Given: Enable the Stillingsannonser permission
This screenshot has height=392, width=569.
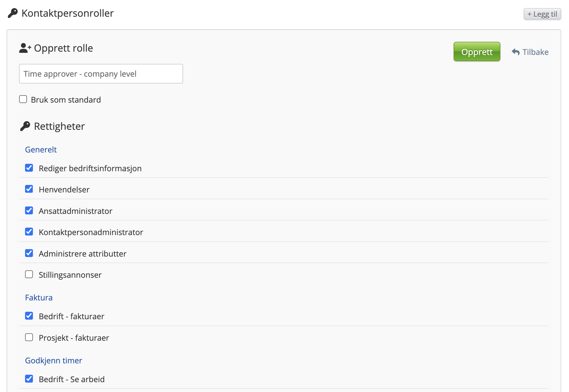Looking at the screenshot, I should tap(29, 274).
